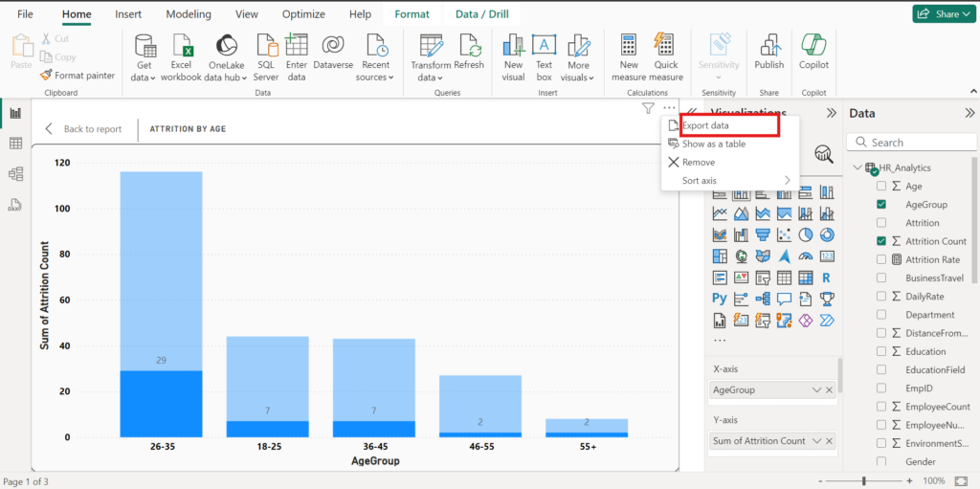Viewport: 980px width, 489px height.
Task: Switch to Report view in left sidebar
Action: coord(15,113)
